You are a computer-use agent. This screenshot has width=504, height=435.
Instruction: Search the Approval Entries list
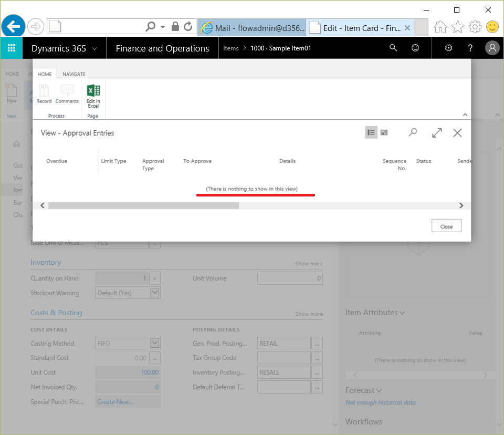[413, 132]
